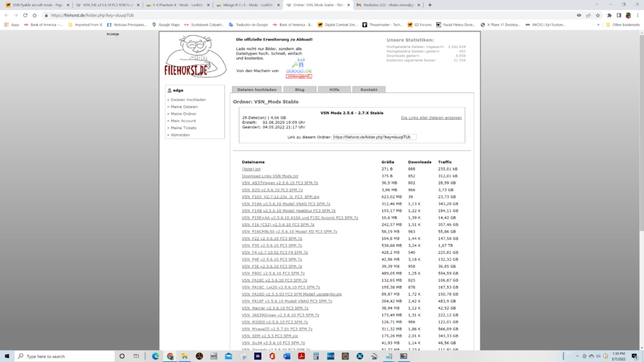644x362 pixels.
Task: Open Office icon in taskbar
Action: pyautogui.click(x=272, y=356)
